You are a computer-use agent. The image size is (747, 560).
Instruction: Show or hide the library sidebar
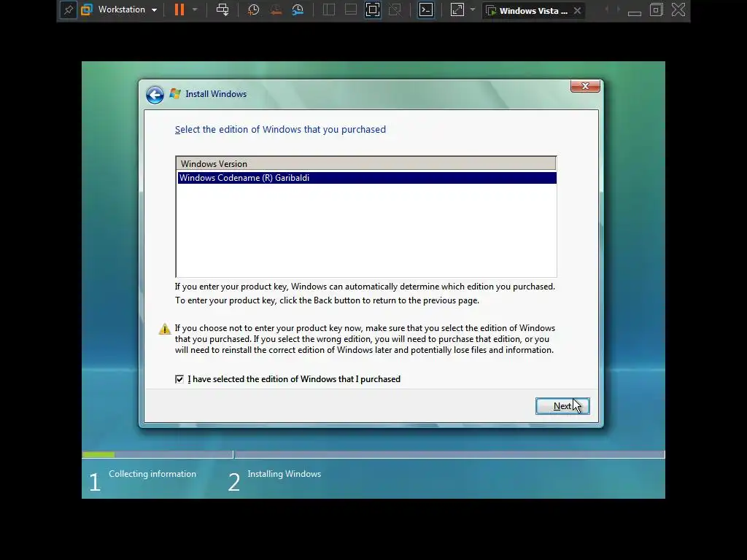[329, 10]
